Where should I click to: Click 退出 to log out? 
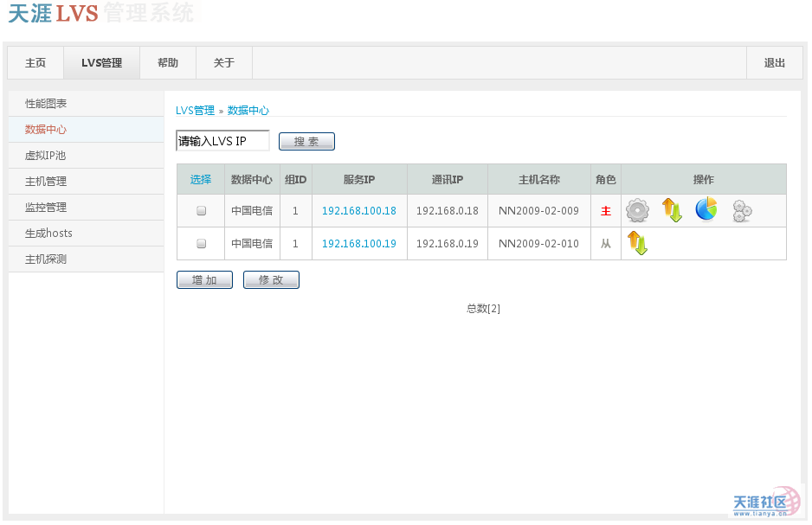click(775, 63)
